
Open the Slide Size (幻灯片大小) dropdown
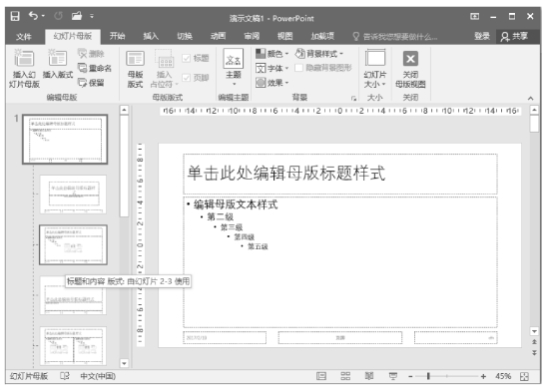[375, 69]
